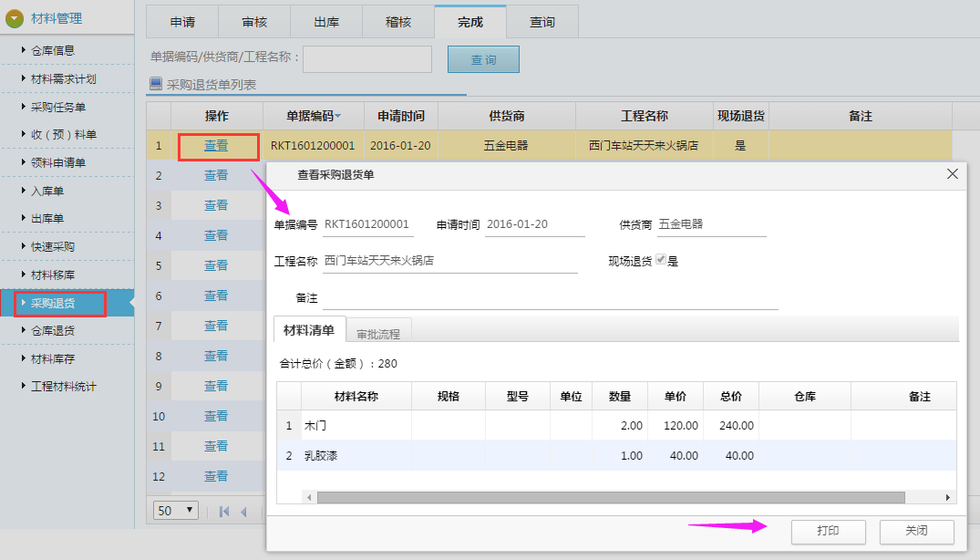The height and width of the screenshot is (560, 980).
Task: Expand 材料需求计划 menu item
Action: point(63,79)
